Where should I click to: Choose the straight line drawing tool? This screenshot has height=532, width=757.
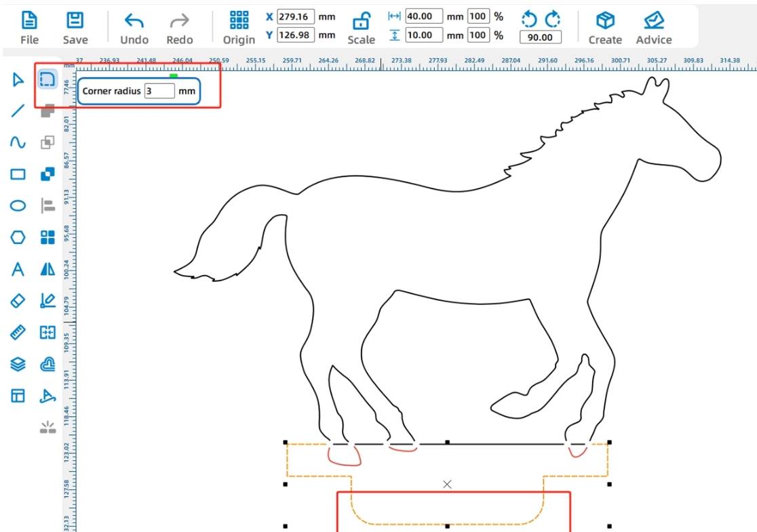18,111
